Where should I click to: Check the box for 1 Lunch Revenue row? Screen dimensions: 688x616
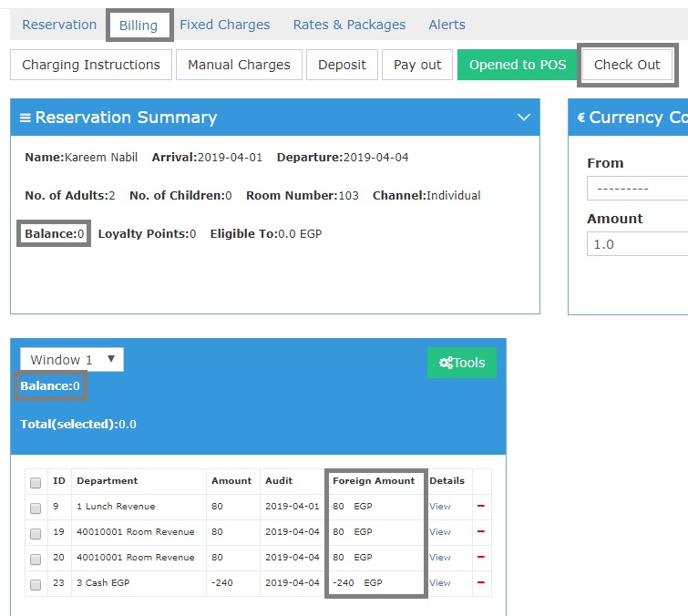(x=36, y=508)
